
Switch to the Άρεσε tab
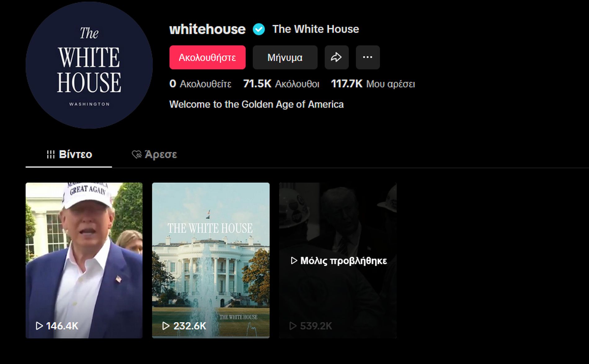[x=154, y=154]
